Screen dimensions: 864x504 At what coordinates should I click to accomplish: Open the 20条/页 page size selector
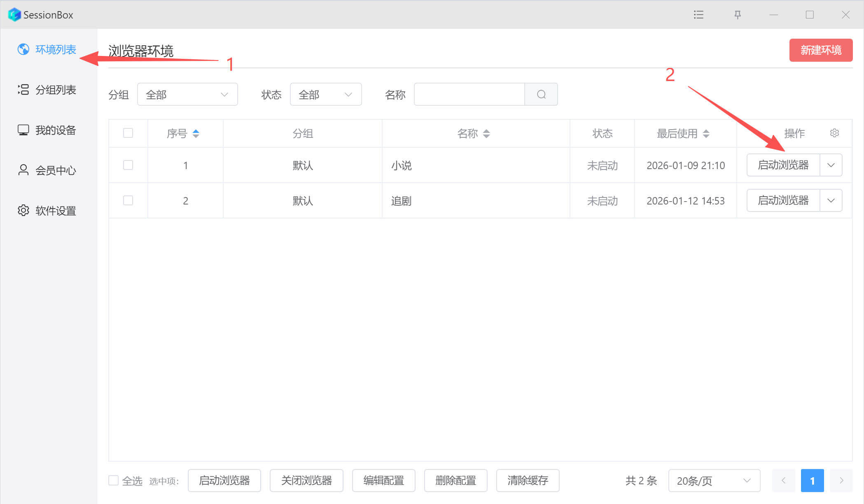(714, 481)
